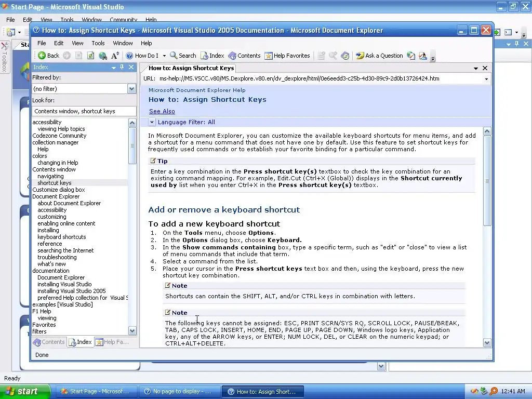Select 'searching the Internet' index entry
Viewport: 532px width, 399px height.
point(65,250)
